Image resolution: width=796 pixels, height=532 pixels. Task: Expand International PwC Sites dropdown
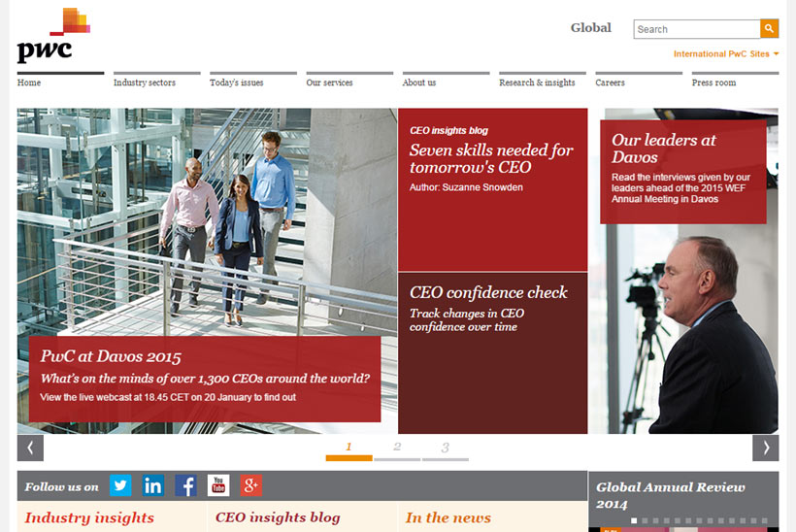[x=726, y=54]
